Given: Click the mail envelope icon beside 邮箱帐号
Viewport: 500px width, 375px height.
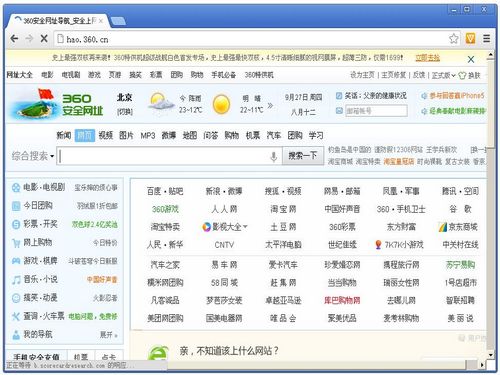Looking at the screenshot, I should pos(339,111).
